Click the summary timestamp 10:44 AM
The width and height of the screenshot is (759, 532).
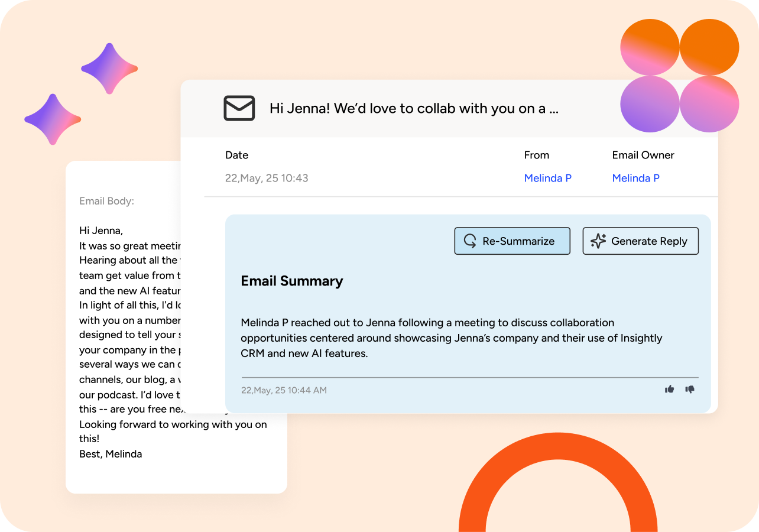pyautogui.click(x=284, y=390)
